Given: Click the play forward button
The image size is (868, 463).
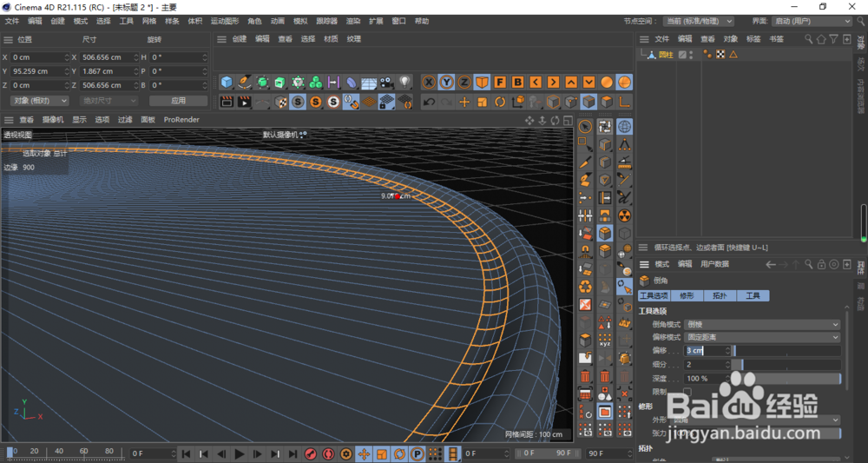Looking at the screenshot, I should coord(240,454).
